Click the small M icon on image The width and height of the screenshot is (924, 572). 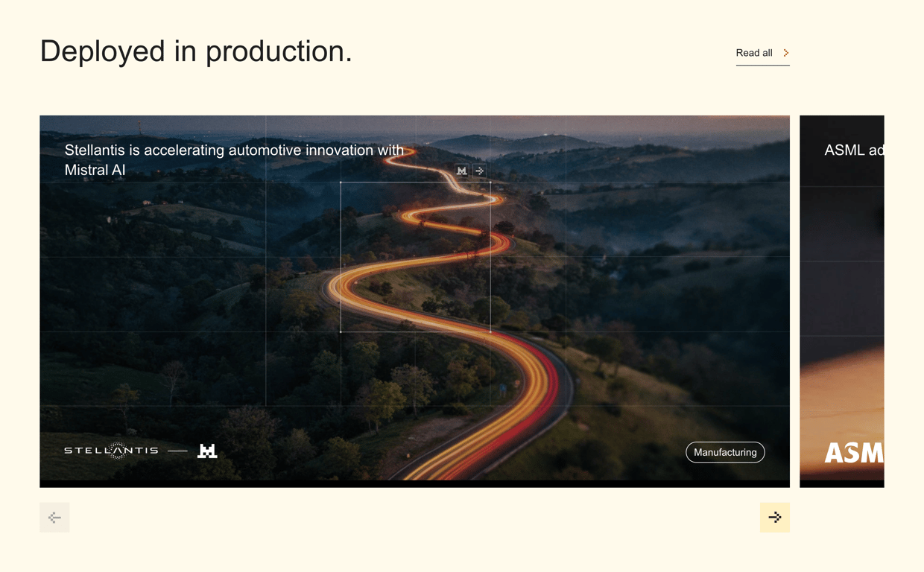tap(462, 171)
